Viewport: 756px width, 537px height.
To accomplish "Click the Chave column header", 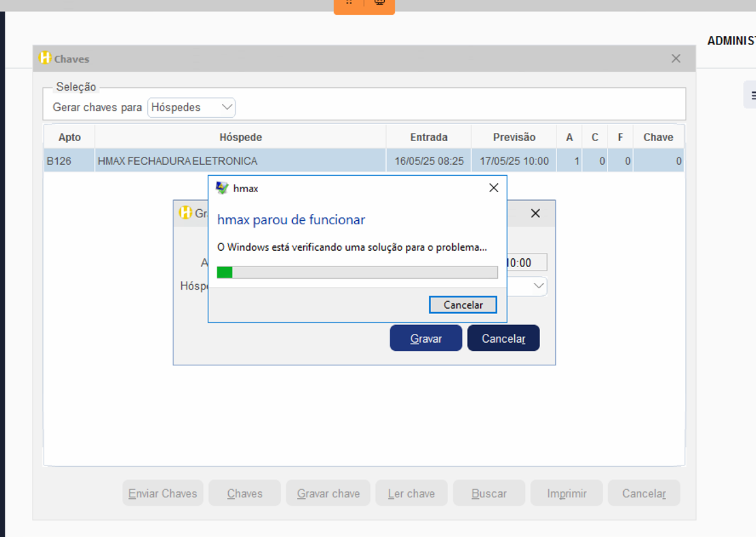I will click(x=658, y=137).
